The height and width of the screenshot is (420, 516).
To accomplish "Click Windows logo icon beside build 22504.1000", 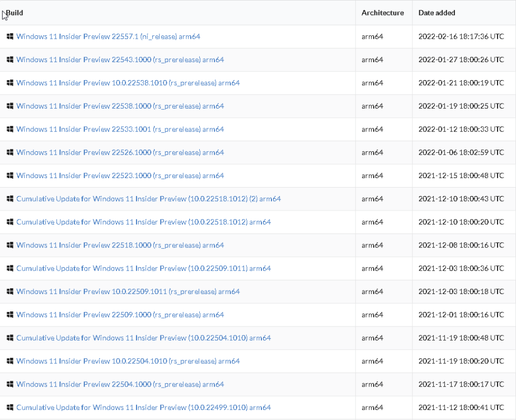I will pyautogui.click(x=10, y=384).
